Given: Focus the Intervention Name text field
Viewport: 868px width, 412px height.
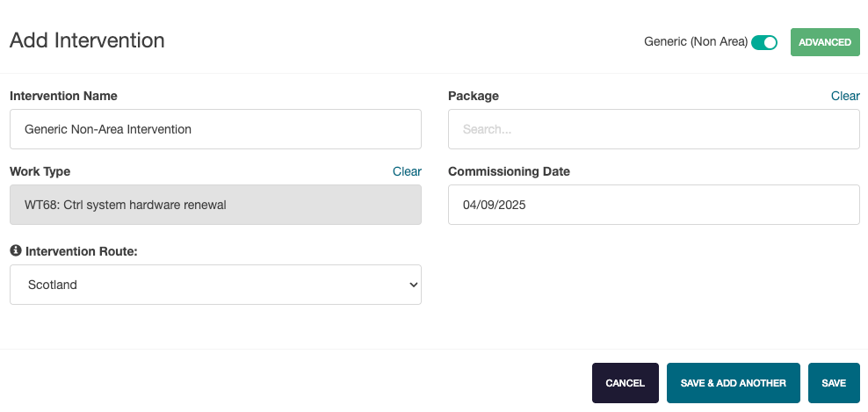Looking at the screenshot, I should [215, 129].
